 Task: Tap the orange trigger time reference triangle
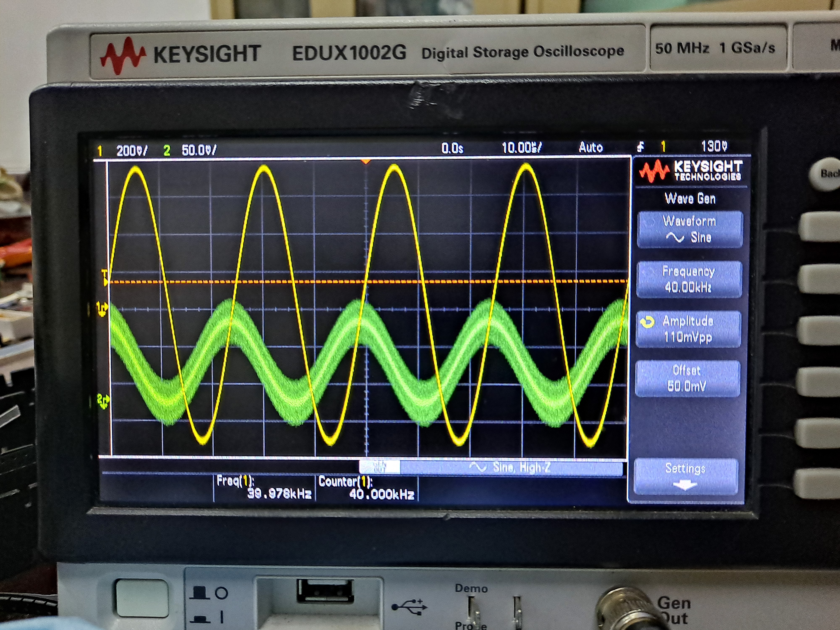pyautogui.click(x=366, y=162)
